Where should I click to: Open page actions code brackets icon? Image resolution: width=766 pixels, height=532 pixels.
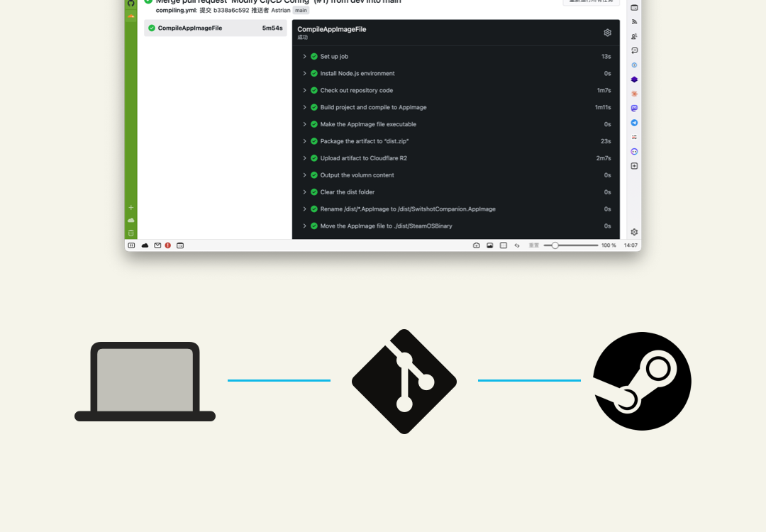[x=517, y=245]
